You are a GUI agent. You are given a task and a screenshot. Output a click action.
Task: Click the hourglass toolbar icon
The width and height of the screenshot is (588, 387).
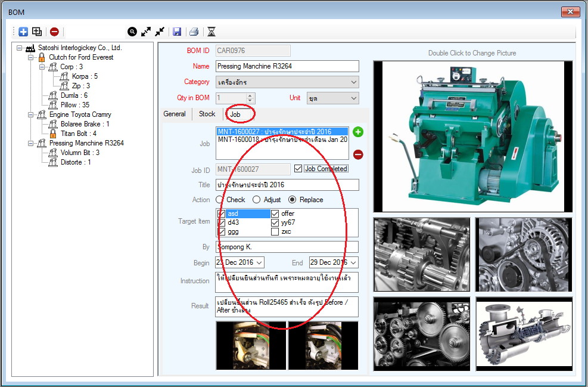coord(211,32)
